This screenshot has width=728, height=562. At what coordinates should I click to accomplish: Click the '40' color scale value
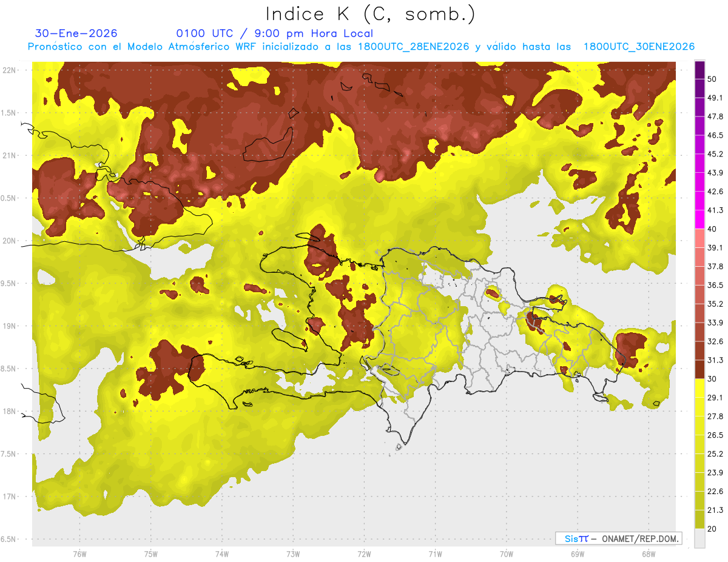[712, 229]
